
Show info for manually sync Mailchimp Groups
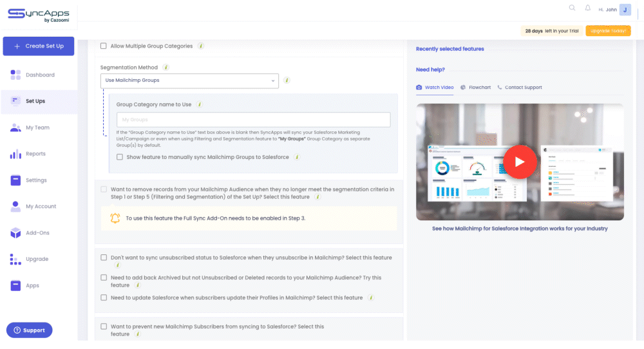[x=297, y=157]
